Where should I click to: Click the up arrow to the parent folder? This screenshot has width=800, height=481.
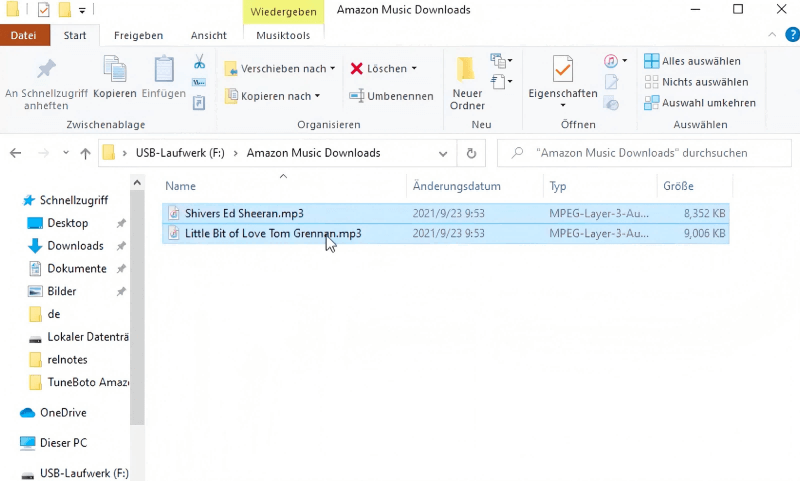[x=85, y=153]
